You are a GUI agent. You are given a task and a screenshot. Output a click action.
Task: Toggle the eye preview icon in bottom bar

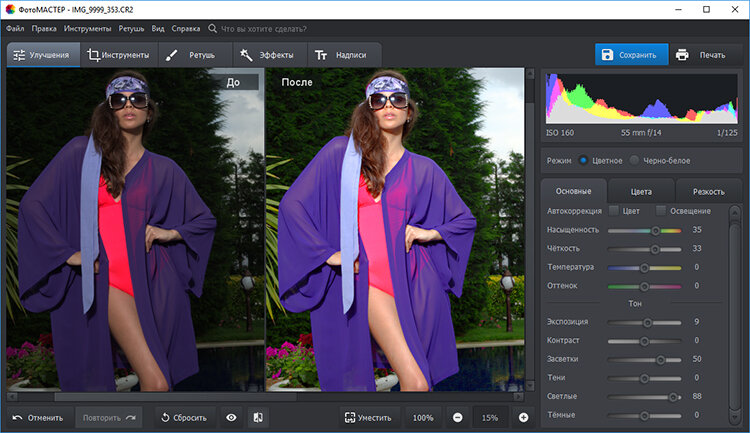pyautogui.click(x=231, y=417)
